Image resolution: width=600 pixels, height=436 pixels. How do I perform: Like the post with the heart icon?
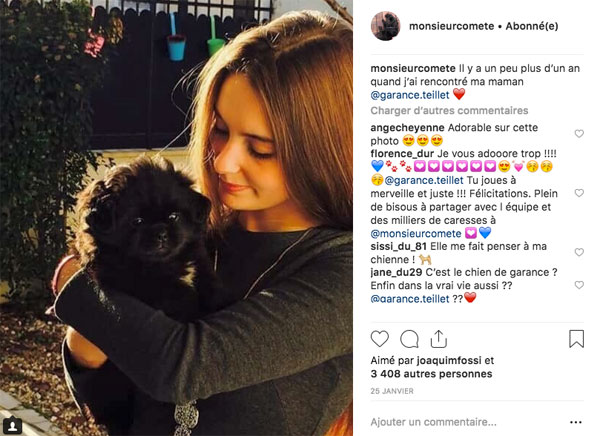(x=380, y=339)
